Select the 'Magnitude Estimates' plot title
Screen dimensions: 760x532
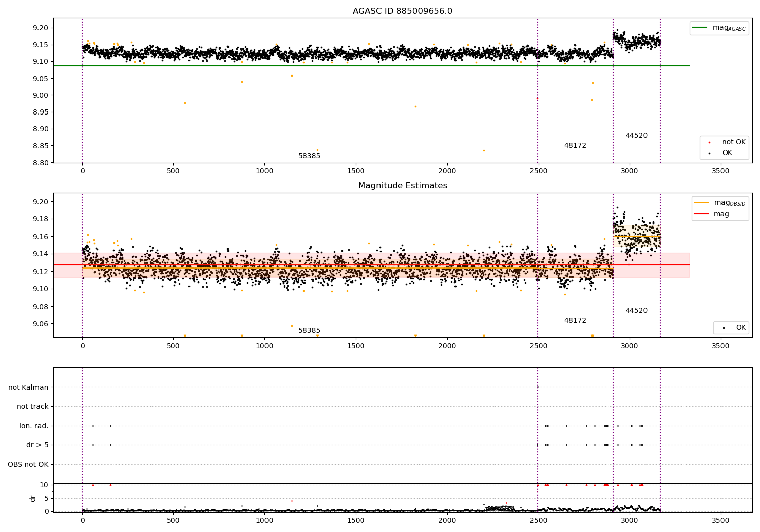402,186
